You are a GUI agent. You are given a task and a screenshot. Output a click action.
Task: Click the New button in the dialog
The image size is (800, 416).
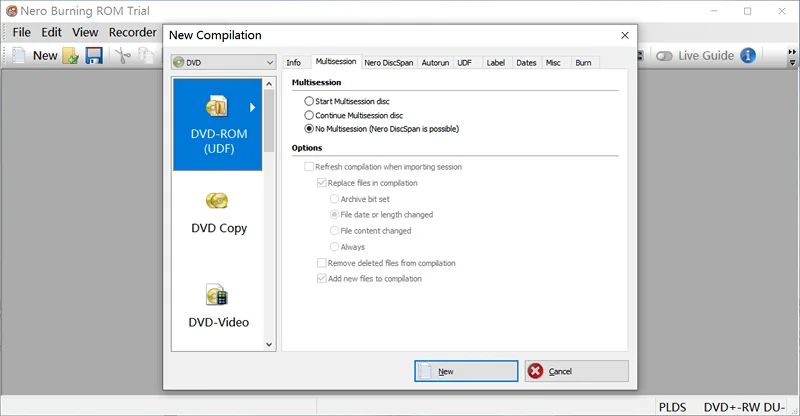point(466,371)
